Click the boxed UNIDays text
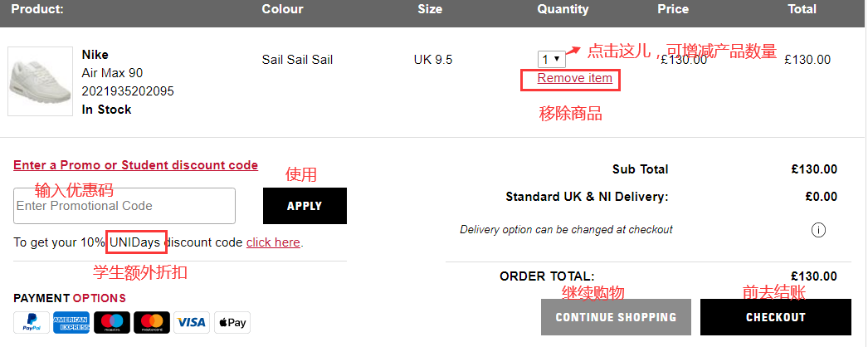Viewport: 868px width, 347px height. click(x=137, y=242)
